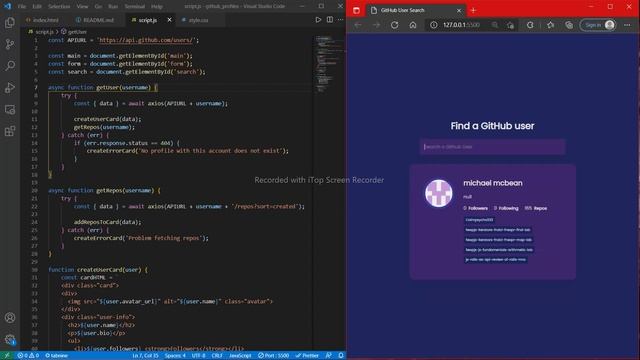Switch to the style.css tab
The image size is (640, 360).
(x=198, y=20)
